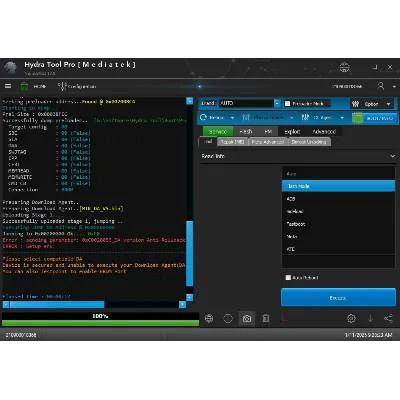Screen dimensions: 400x400
Task: Select the Direct Unlocking sub-tab
Action: click(309, 142)
